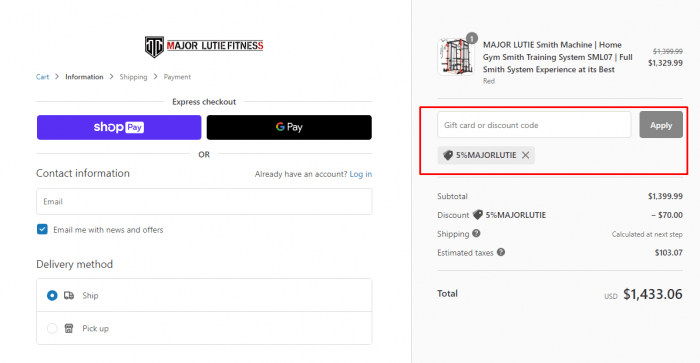Select the Shipping breadcrumb step

(x=133, y=77)
